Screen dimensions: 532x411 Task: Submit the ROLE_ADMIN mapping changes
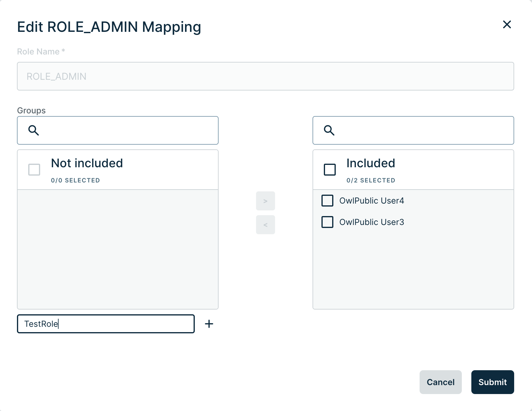492,382
